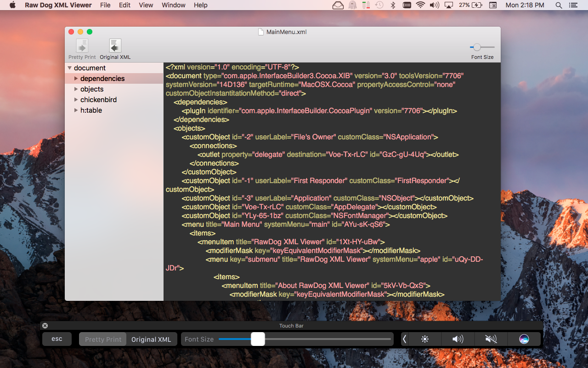Click the red-green bars menu bar icon
The image size is (588, 368).
pos(366,5)
